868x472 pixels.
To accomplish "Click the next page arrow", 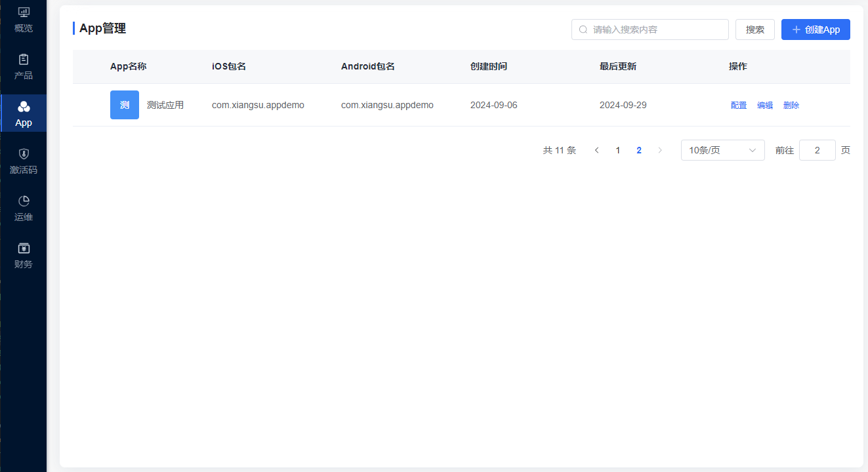I will [660, 150].
